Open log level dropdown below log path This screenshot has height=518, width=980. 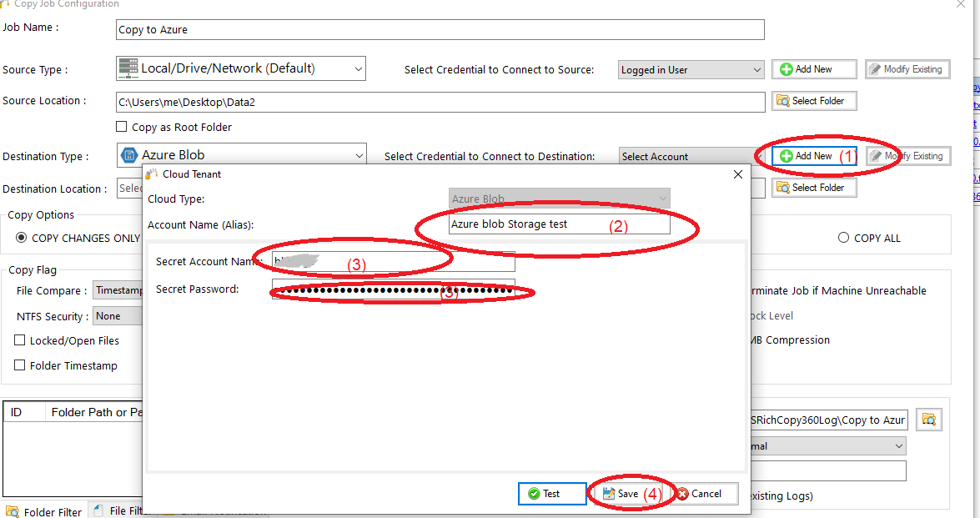[827, 445]
